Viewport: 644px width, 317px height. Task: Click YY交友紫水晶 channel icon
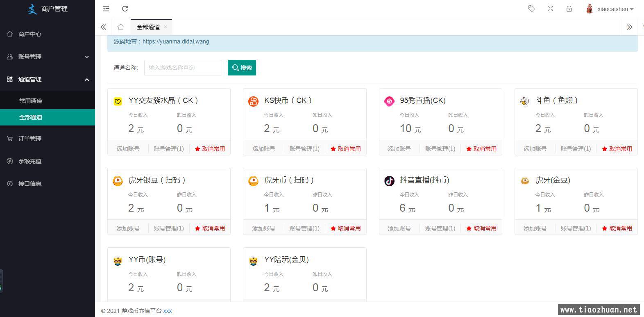click(x=118, y=101)
